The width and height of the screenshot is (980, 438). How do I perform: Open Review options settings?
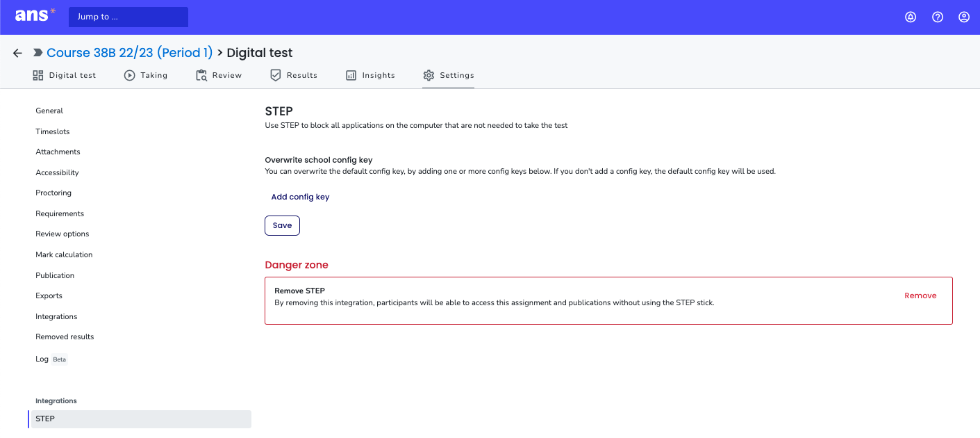coord(63,234)
